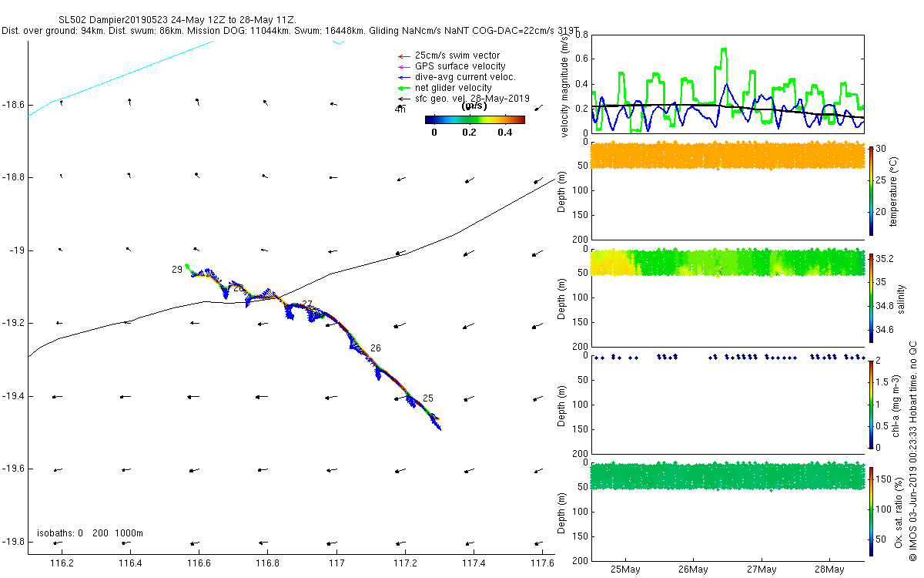Click day marker 25 on glider track
The height and width of the screenshot is (578, 924).
(x=428, y=398)
